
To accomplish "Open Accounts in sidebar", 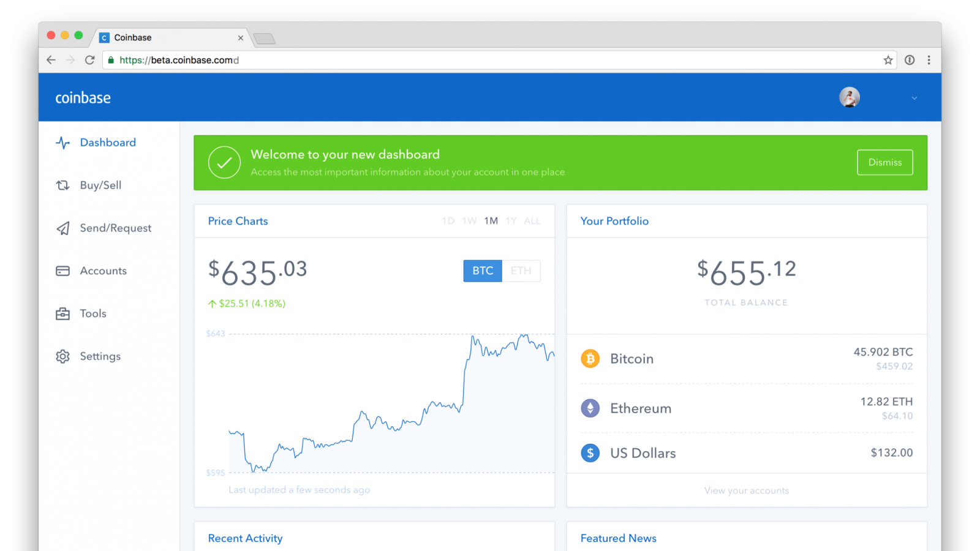I will tap(104, 271).
